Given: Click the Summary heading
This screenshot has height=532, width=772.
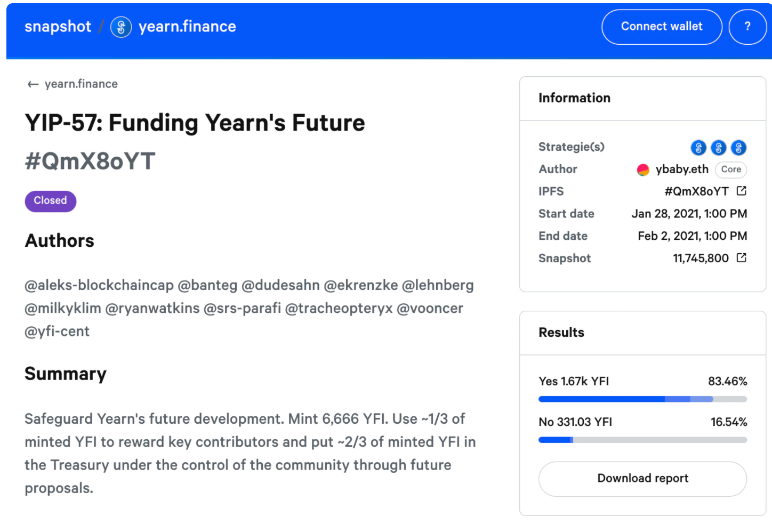Looking at the screenshot, I should click(66, 374).
